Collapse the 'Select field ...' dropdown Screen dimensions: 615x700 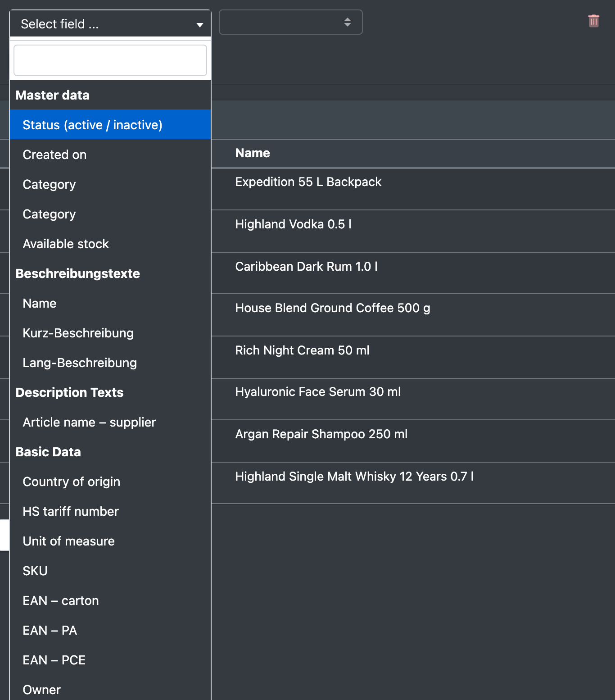coord(110,23)
